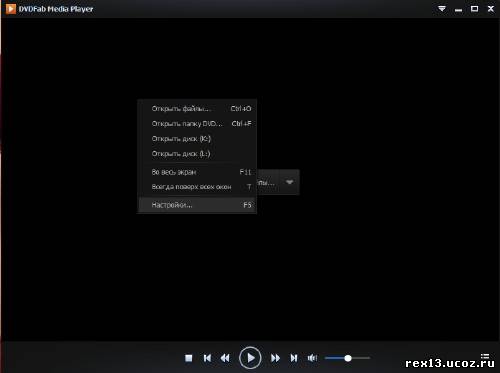Toggle 'Всегда поверх всех окон' option
Viewport: 500px width, 373px height.
(197, 187)
